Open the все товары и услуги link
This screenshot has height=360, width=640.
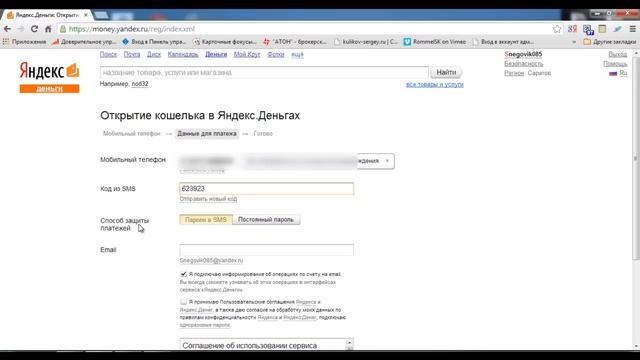point(435,84)
